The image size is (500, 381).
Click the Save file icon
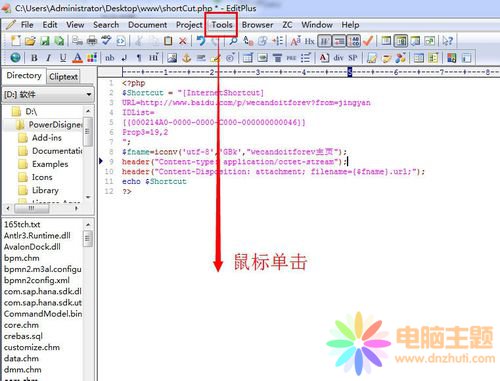coord(45,41)
